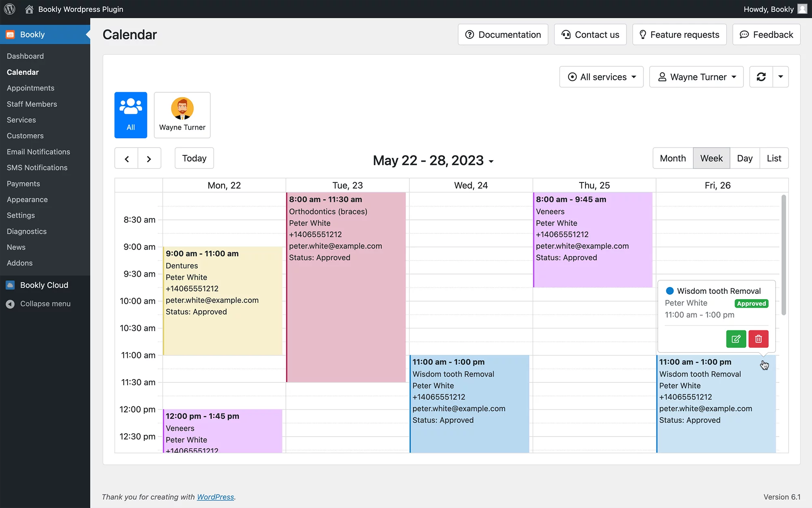Click the Bookly user avatar icon
Image resolution: width=812 pixels, height=508 pixels.
tap(802, 9)
